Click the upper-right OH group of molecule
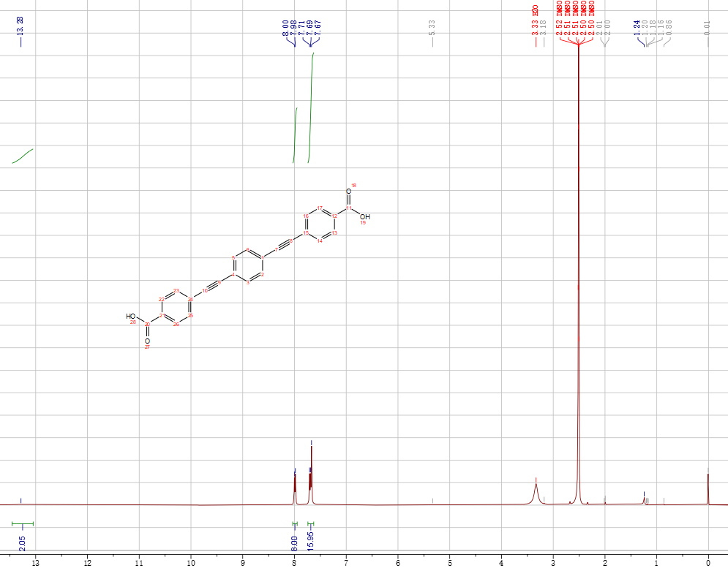728x568 pixels. [x=364, y=216]
